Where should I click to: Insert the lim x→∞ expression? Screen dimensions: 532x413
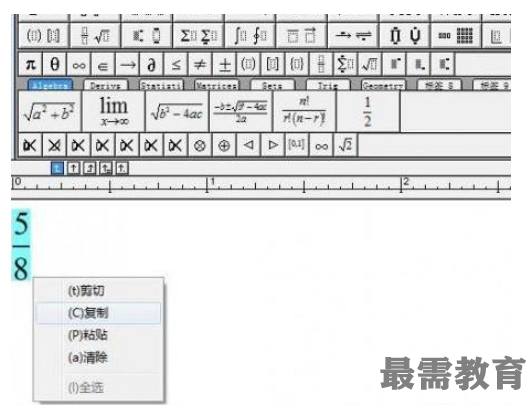[114, 111]
